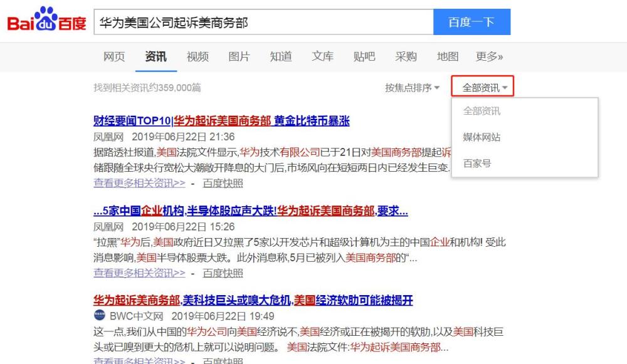Open the 知道 tab
The width and height of the screenshot is (627, 364).
281,56
